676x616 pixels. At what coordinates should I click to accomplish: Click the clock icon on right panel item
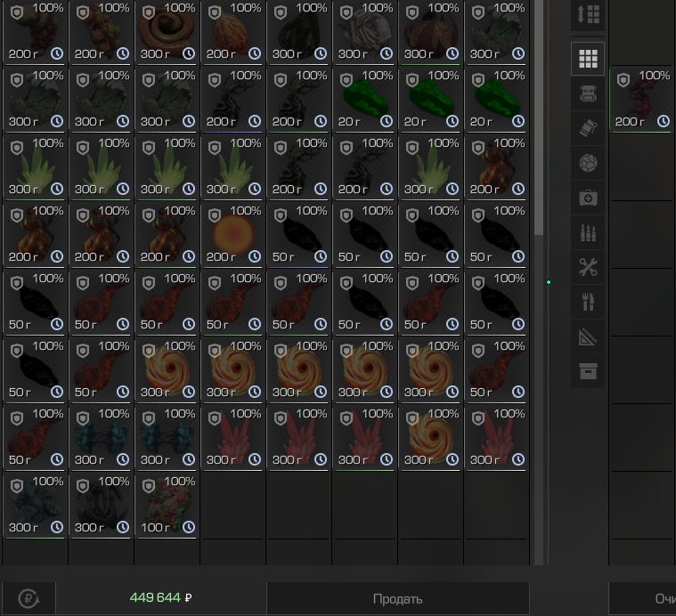click(664, 121)
